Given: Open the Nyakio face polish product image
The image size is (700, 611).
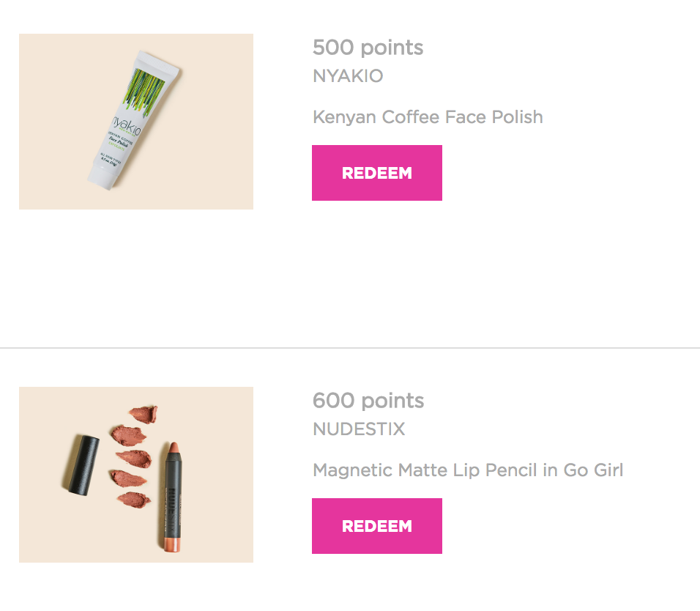Looking at the screenshot, I should (136, 122).
